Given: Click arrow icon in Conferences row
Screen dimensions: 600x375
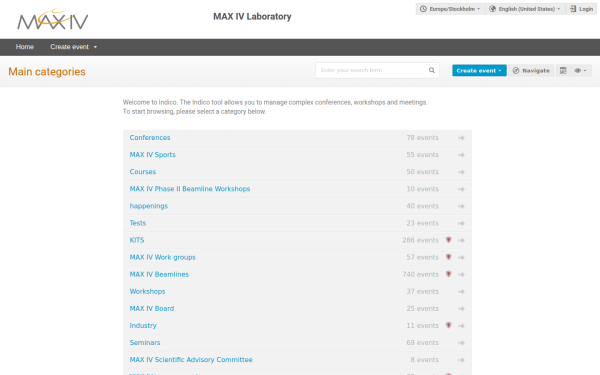Looking at the screenshot, I should tap(461, 138).
